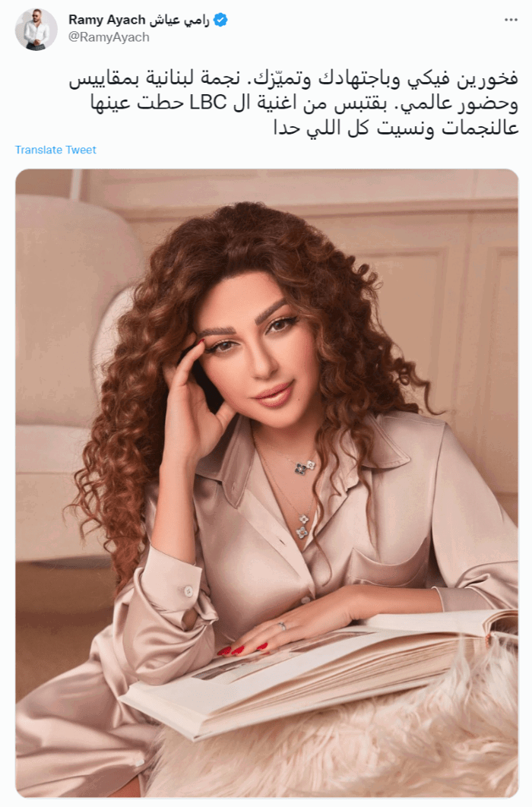
Task: Click the blue verified badge icon
Action: tap(220, 20)
